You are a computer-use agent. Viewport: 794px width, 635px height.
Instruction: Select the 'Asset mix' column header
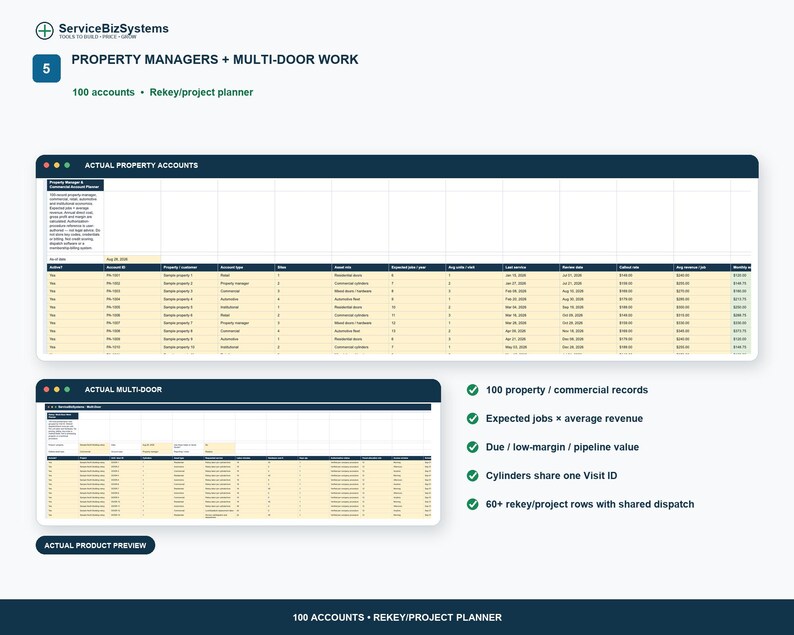point(360,267)
